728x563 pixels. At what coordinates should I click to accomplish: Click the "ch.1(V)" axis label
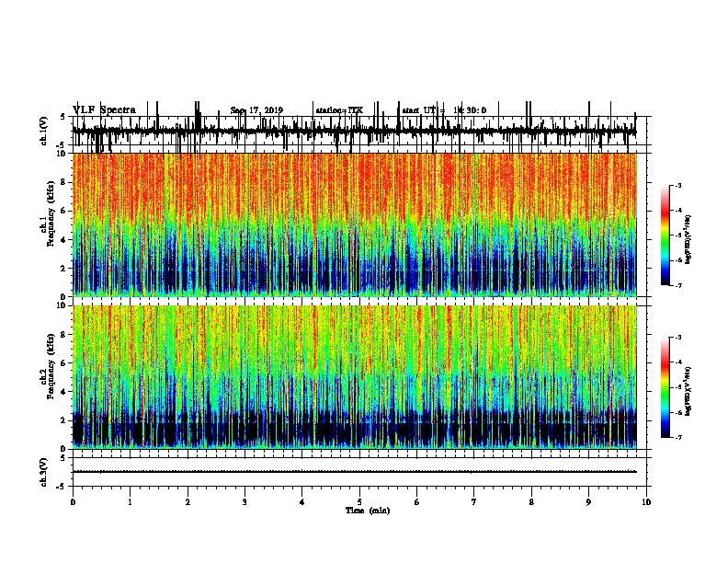[x=44, y=131]
